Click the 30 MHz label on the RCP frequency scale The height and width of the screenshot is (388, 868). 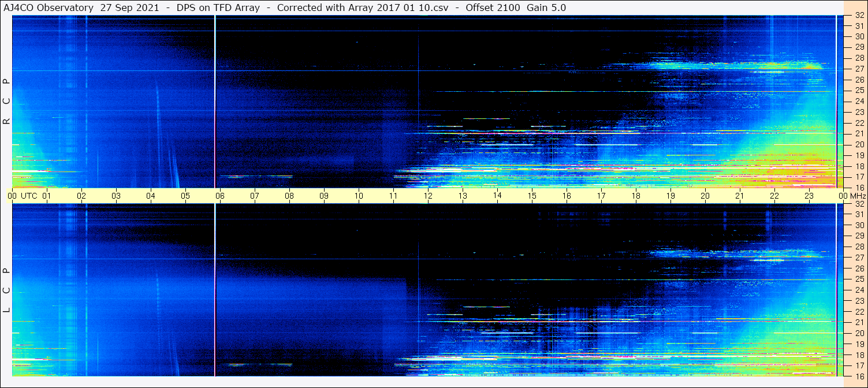coord(859,36)
